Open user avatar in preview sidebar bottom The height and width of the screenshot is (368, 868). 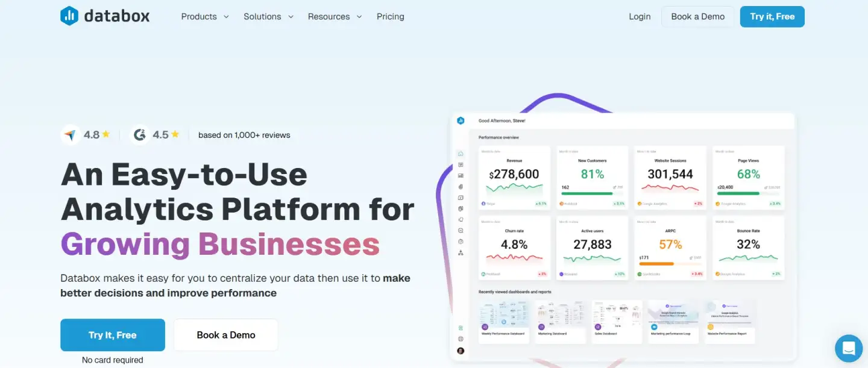461,351
